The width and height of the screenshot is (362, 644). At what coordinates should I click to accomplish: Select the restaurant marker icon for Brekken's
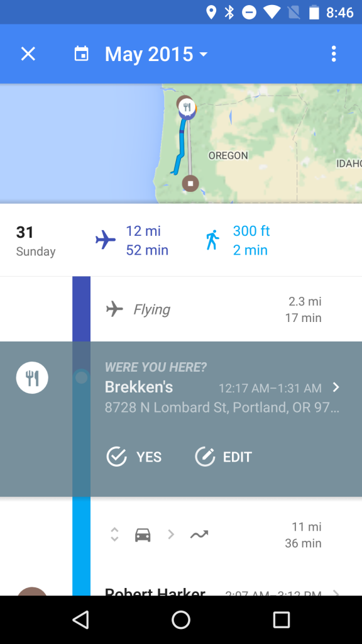(32, 377)
